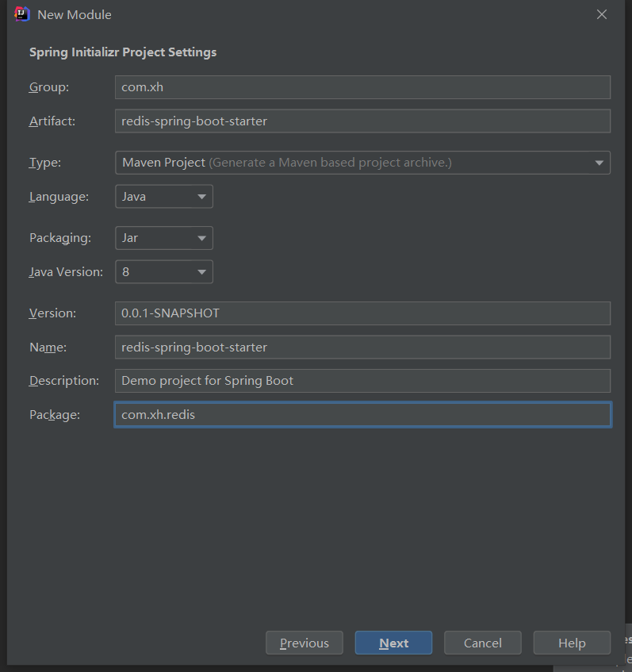Open the Language dropdown showing Java

pyautogui.click(x=164, y=197)
